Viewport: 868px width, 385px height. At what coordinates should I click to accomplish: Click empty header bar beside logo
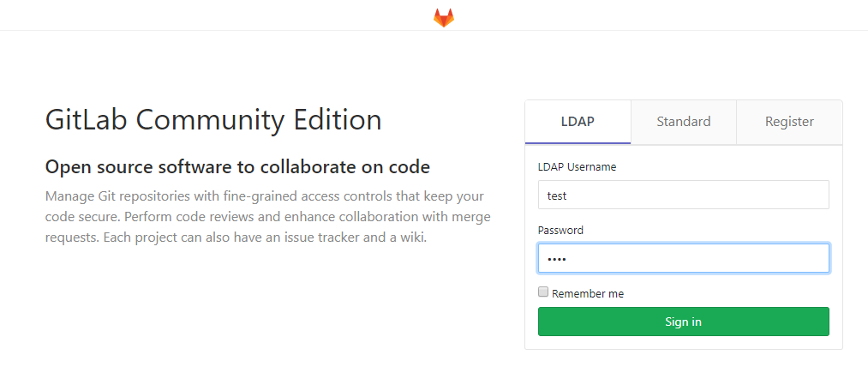[221, 15]
